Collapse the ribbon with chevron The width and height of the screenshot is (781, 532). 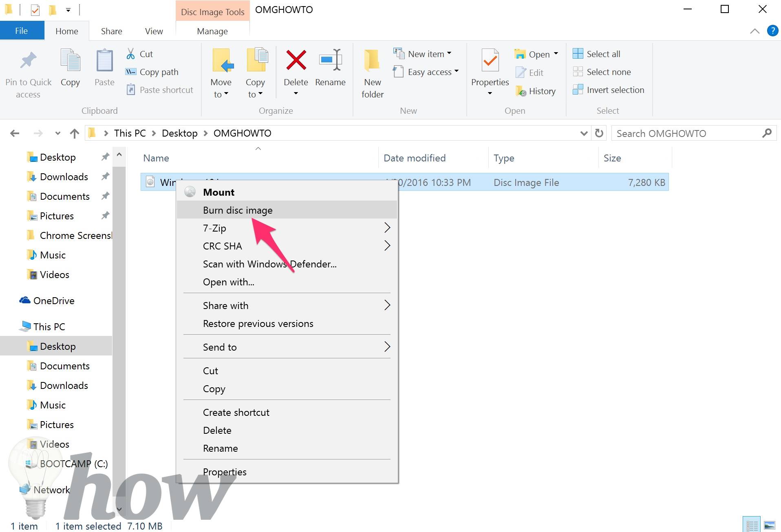click(x=755, y=31)
